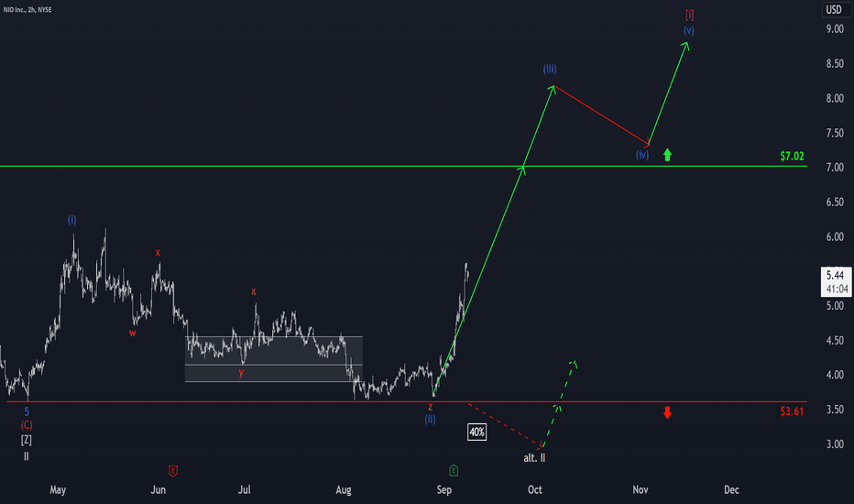Image resolution: width=854 pixels, height=504 pixels.
Task: Click the Jul label on time axis
Action: pyautogui.click(x=244, y=490)
